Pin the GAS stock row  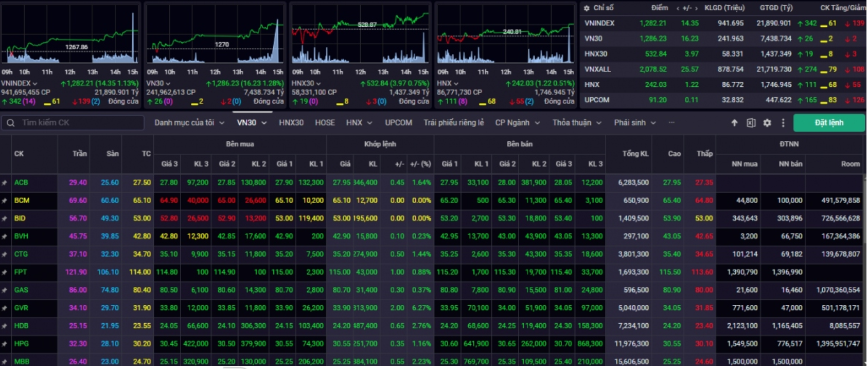tap(5, 290)
